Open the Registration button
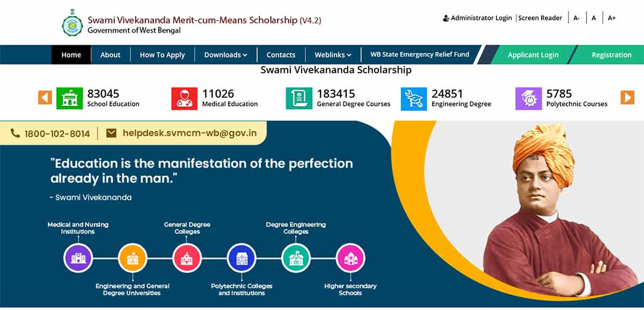This screenshot has height=310, width=644. [611, 55]
